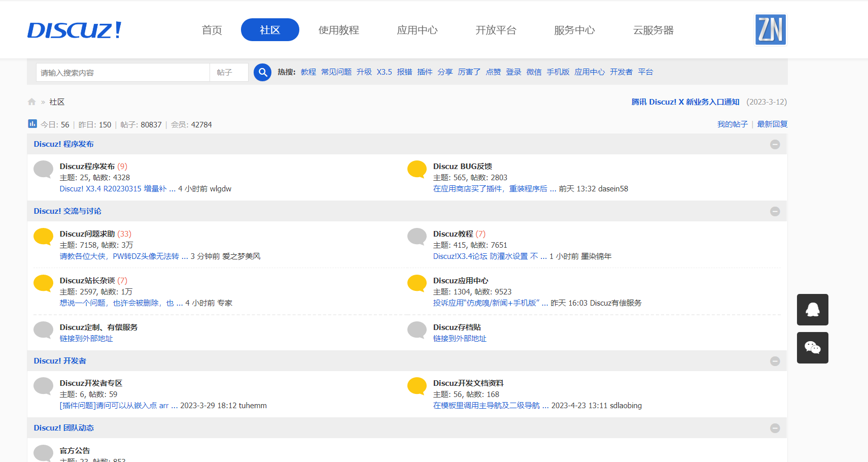Viewport: 868px width, 462px height.
Task: Click the Discuz程序发布 forum bubble icon
Action: click(x=44, y=169)
